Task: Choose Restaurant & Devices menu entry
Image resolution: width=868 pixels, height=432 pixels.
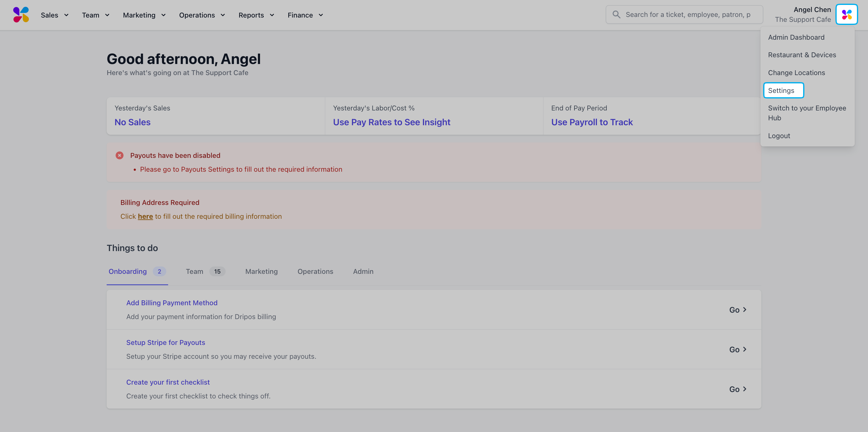Action: coord(802,55)
